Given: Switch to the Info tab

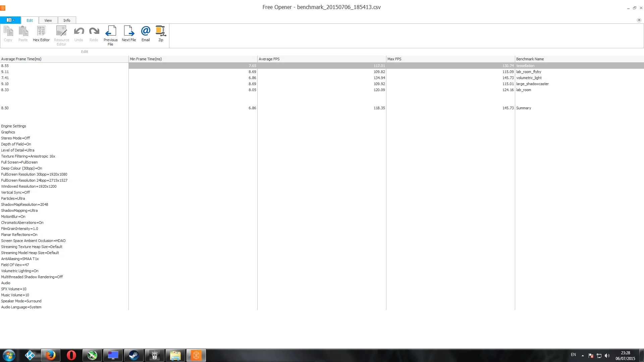Looking at the screenshot, I should point(67,20).
